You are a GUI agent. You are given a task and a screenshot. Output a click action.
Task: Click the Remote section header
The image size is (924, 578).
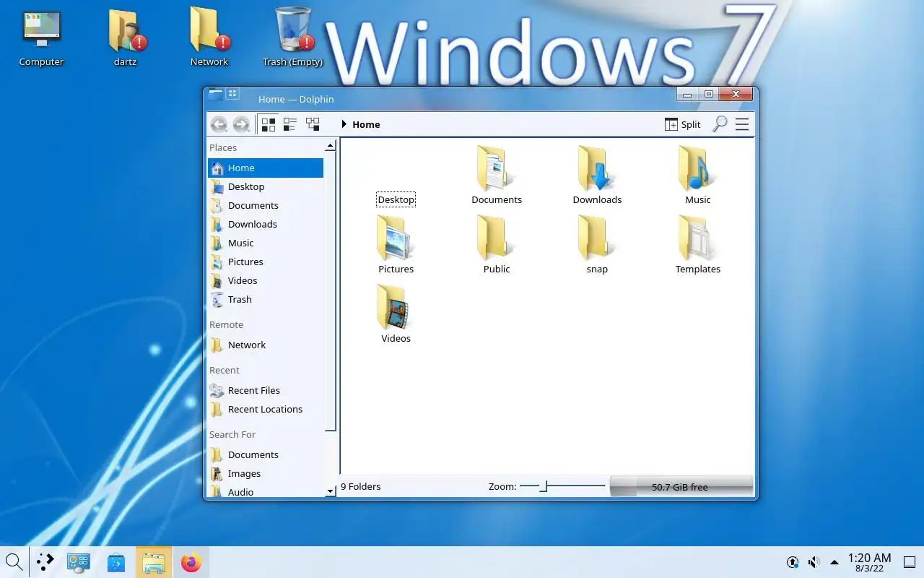coord(226,324)
